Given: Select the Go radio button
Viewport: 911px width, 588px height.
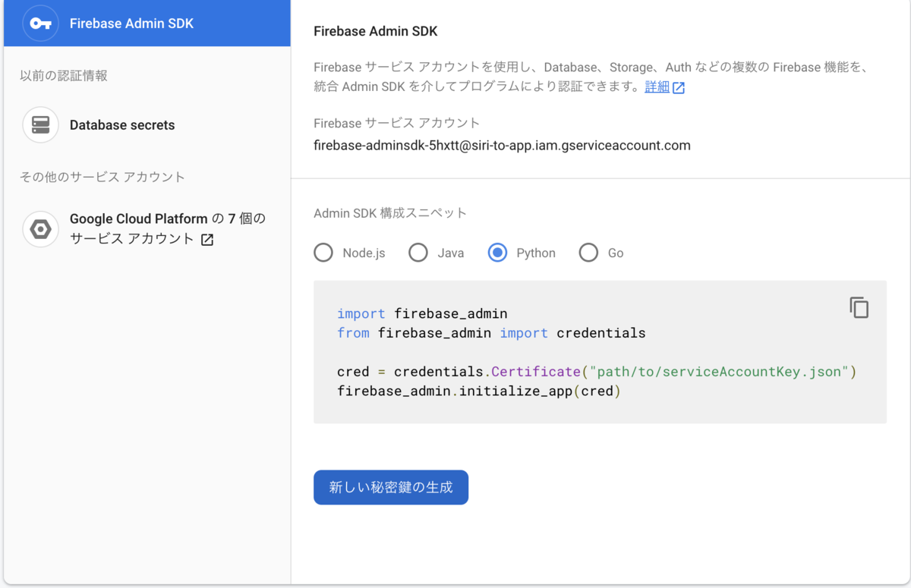Looking at the screenshot, I should click(588, 253).
